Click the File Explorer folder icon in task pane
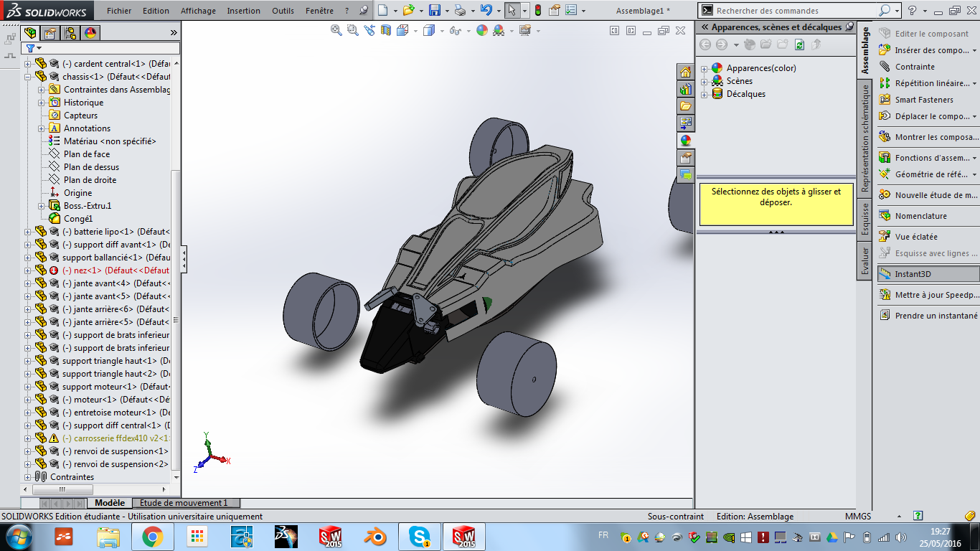The image size is (980, 551). (686, 106)
